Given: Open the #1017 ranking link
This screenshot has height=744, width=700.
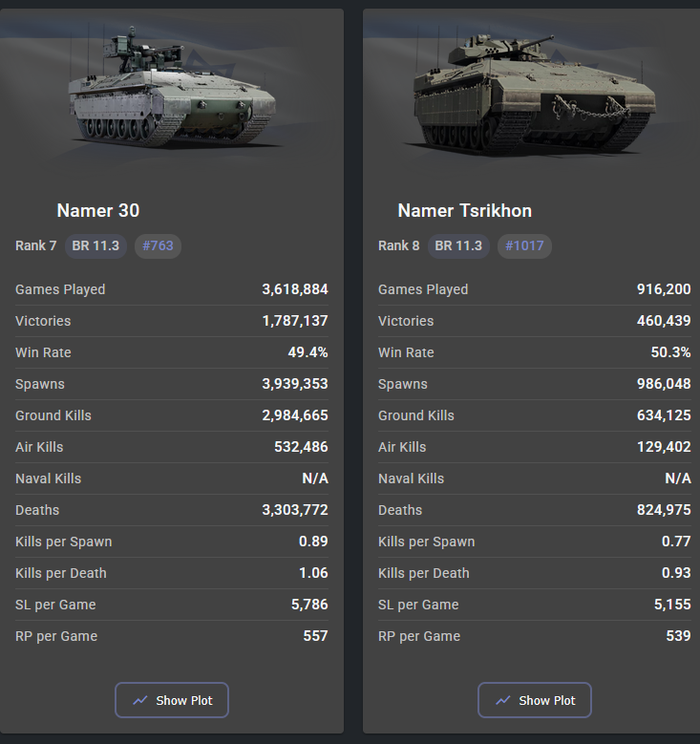Looking at the screenshot, I should point(524,245).
